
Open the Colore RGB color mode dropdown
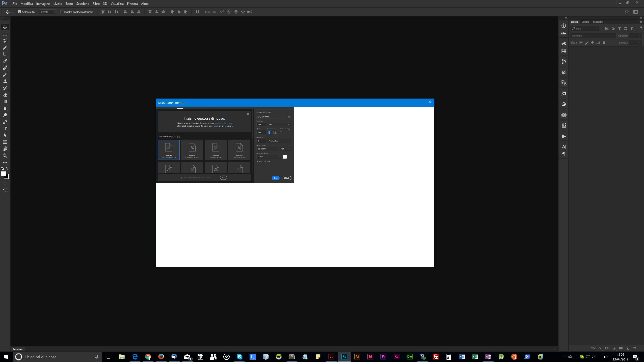pos(267,149)
